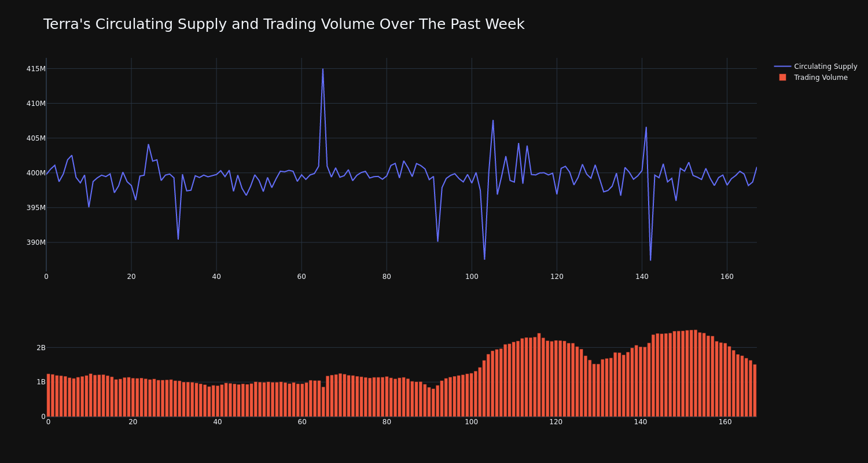Click the tallest trading volume bar near 116
This screenshot has height=463, width=868.
(x=539, y=374)
